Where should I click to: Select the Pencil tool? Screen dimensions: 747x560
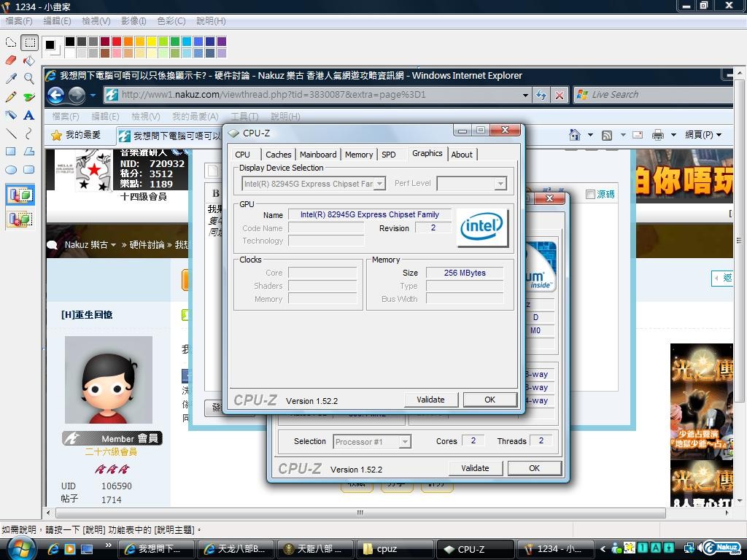tap(11, 97)
